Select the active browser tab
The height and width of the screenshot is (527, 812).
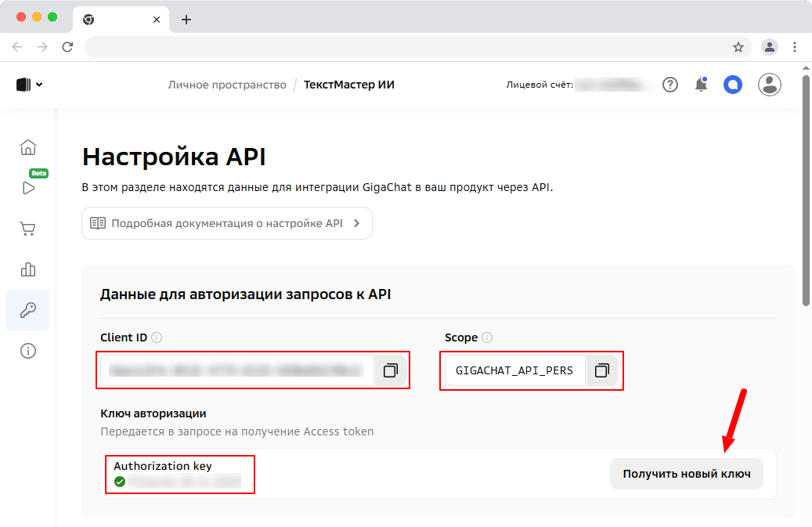point(121,20)
